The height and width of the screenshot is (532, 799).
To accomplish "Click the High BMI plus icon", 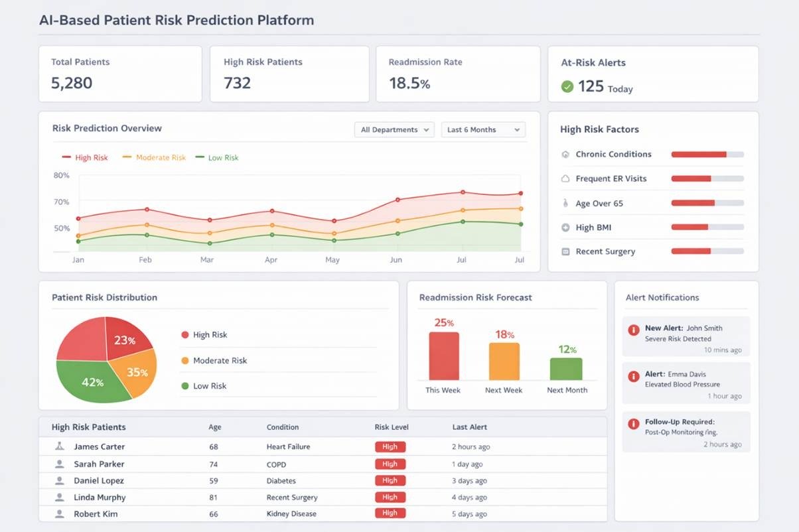I will coord(565,228).
